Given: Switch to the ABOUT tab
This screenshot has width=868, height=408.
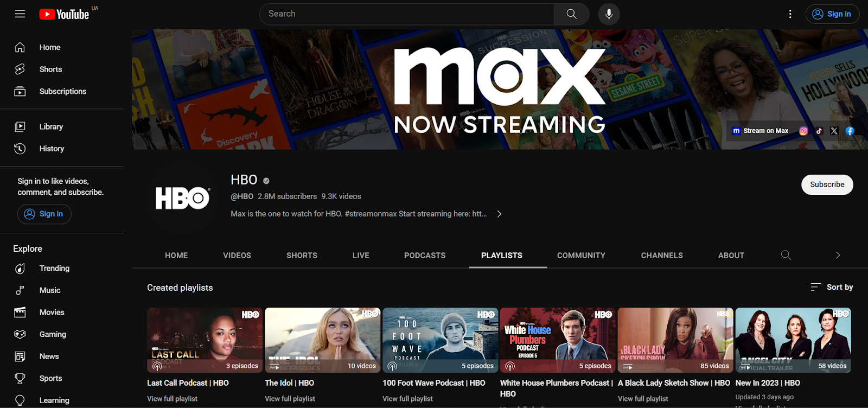Looking at the screenshot, I should [x=731, y=255].
